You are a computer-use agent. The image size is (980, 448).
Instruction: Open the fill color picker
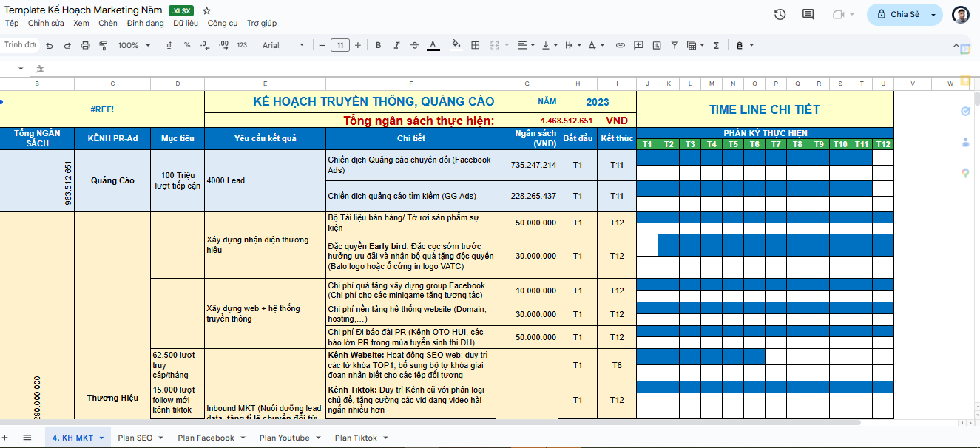(456, 45)
